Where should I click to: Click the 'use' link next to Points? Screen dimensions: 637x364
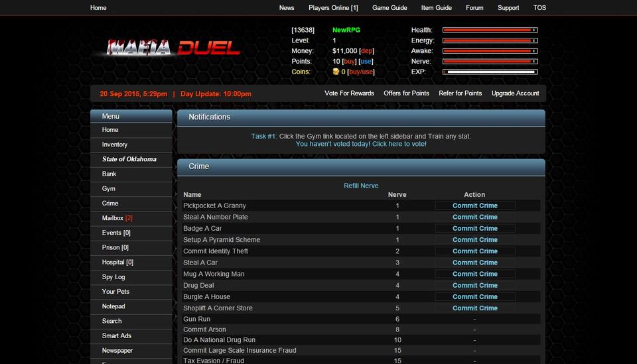tap(366, 62)
